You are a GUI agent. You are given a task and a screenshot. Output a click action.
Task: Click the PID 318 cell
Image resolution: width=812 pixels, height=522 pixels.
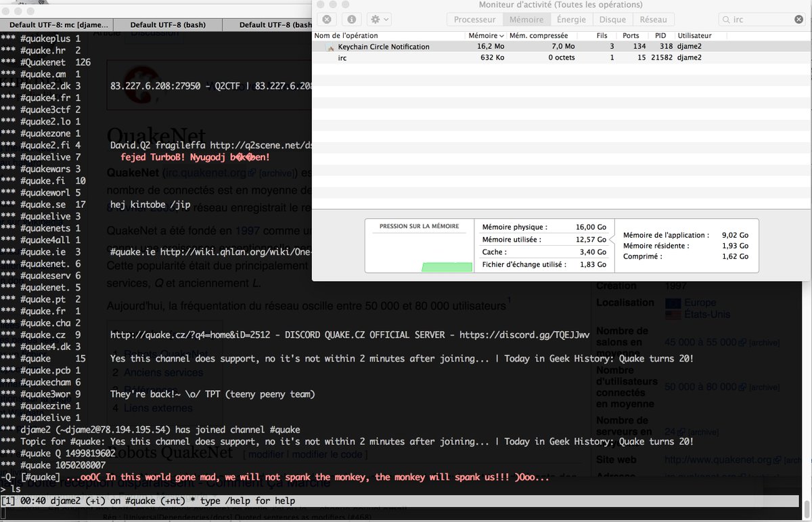(x=666, y=47)
